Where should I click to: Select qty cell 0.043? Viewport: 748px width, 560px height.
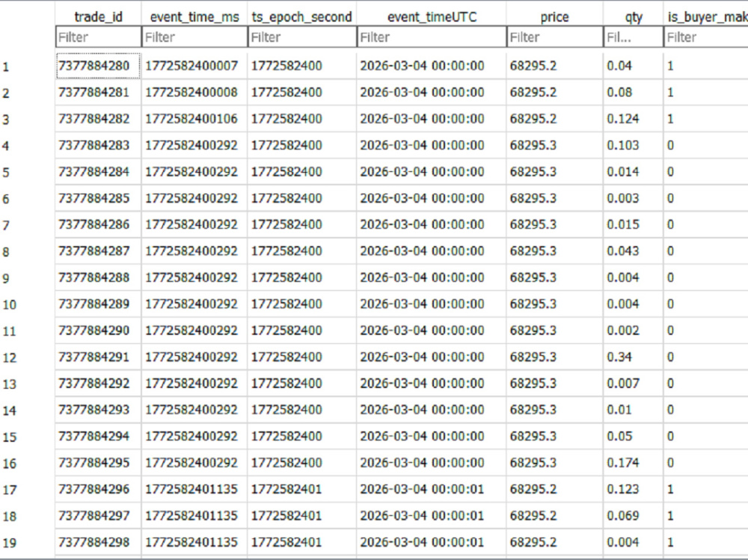pyautogui.click(x=634, y=251)
